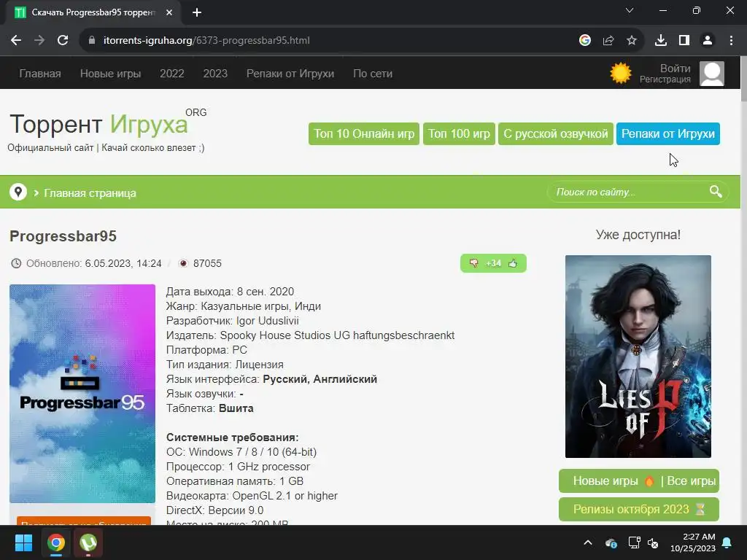
Task: Click the padlock site info icon
Action: click(92, 41)
